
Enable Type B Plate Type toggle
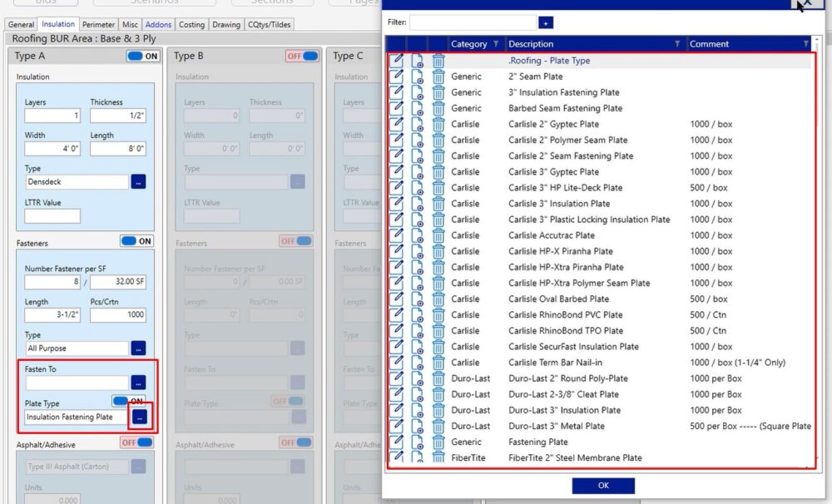tap(288, 401)
